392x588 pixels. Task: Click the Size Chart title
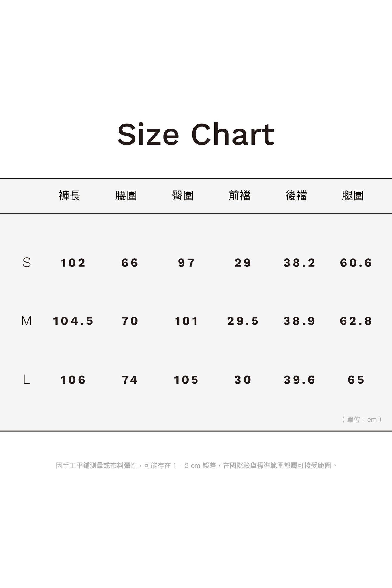coord(196,134)
